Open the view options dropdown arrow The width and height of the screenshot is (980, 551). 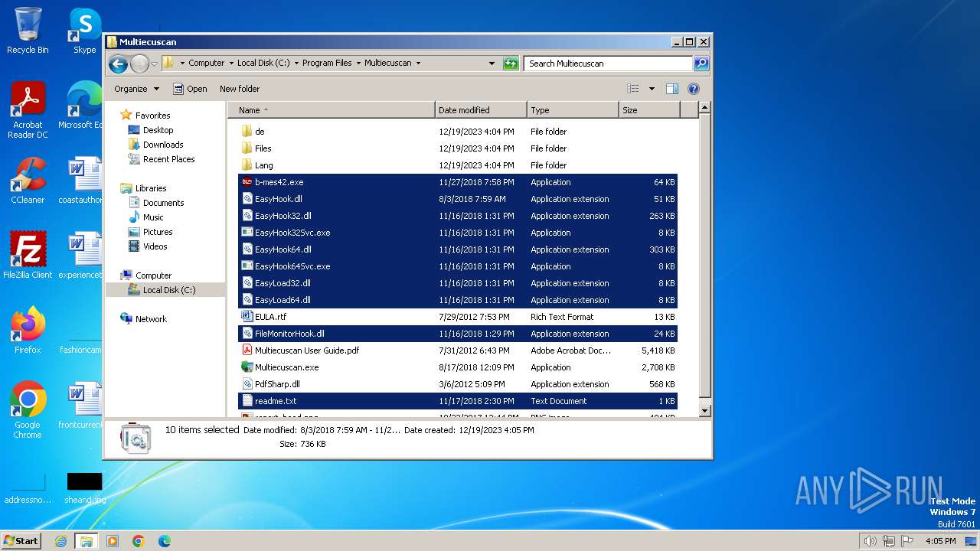[652, 89]
